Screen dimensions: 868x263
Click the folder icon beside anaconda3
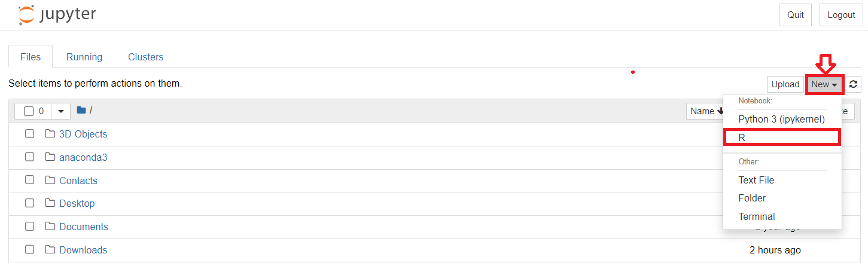[50, 157]
